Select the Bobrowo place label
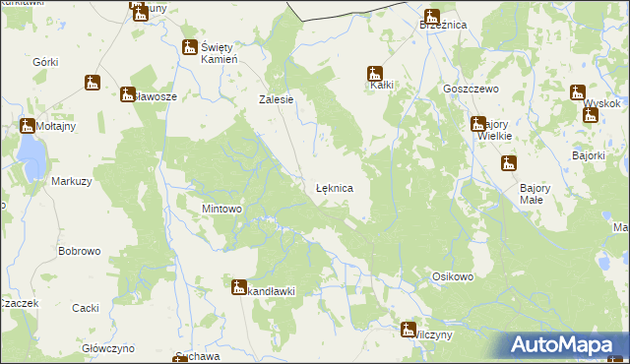630x364 pixels. (80, 251)
